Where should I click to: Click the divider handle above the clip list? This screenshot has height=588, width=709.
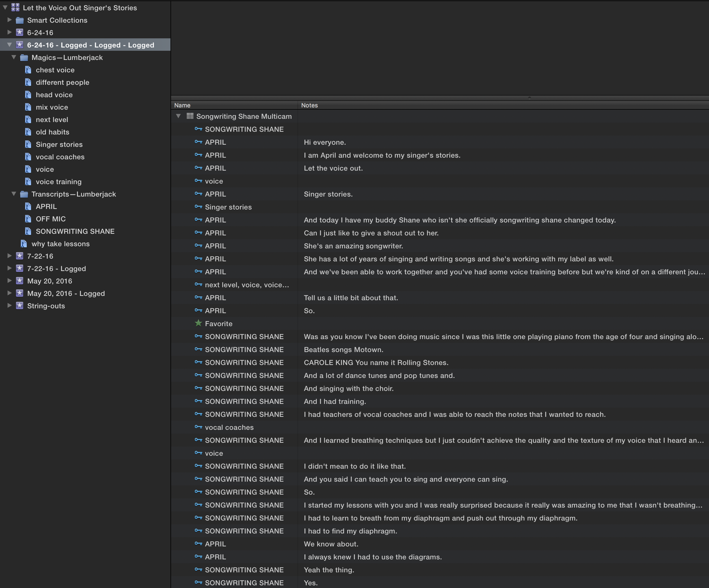[529, 97]
